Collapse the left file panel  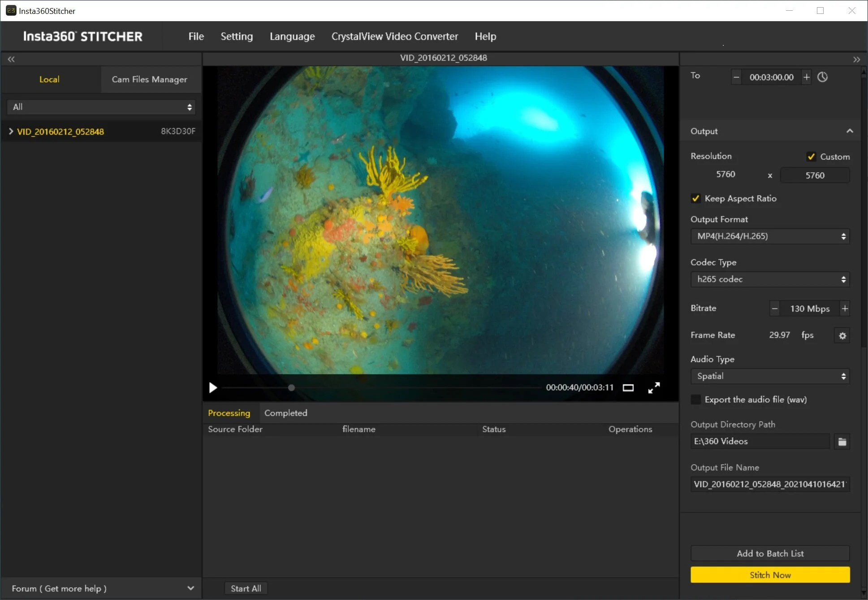coord(11,59)
